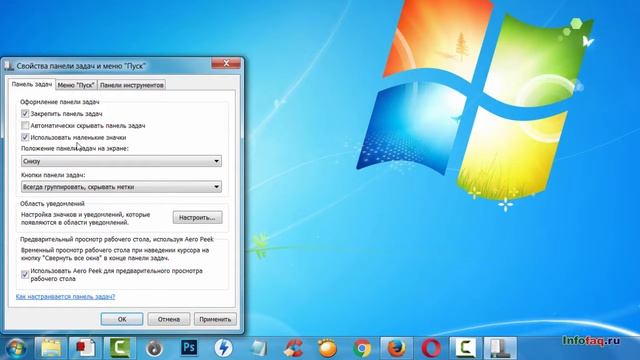Open Mozilla Firefox from the taskbar
This screenshot has width=640, height=360.
click(396, 349)
